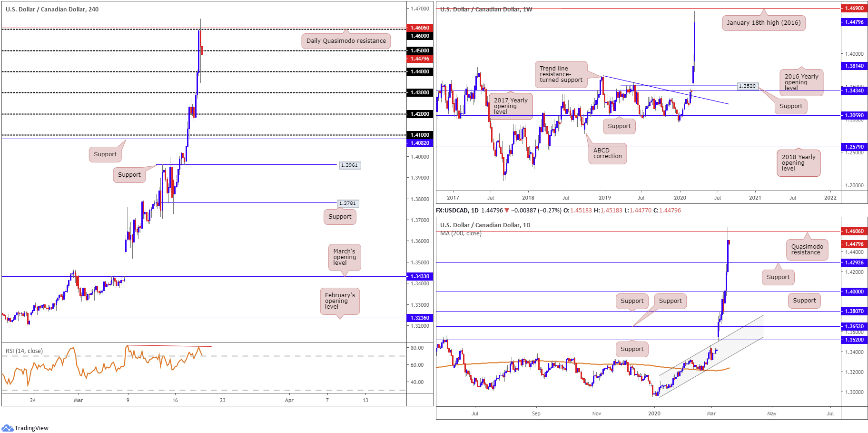Click red 1.46060 tag on daily chart
The image size is (868, 433).
(x=854, y=231)
